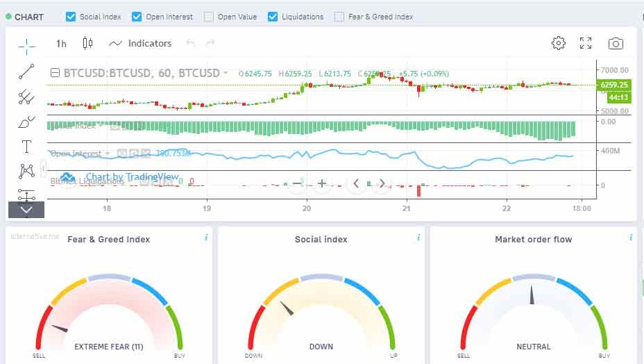Disable the Liquidations checkbox
644x364 pixels.
point(273,17)
